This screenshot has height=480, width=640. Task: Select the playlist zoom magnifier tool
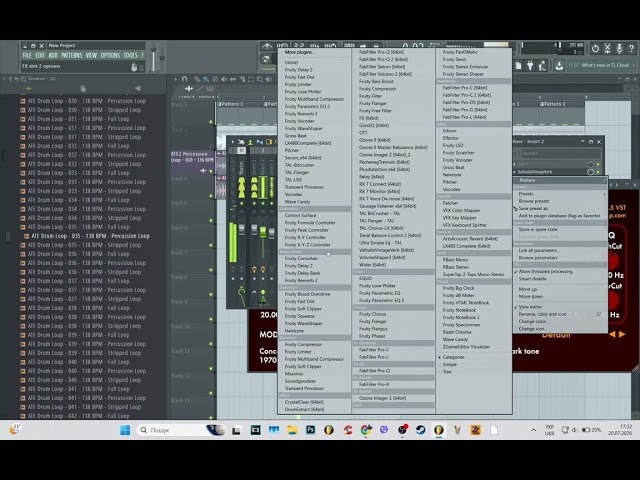point(260,79)
